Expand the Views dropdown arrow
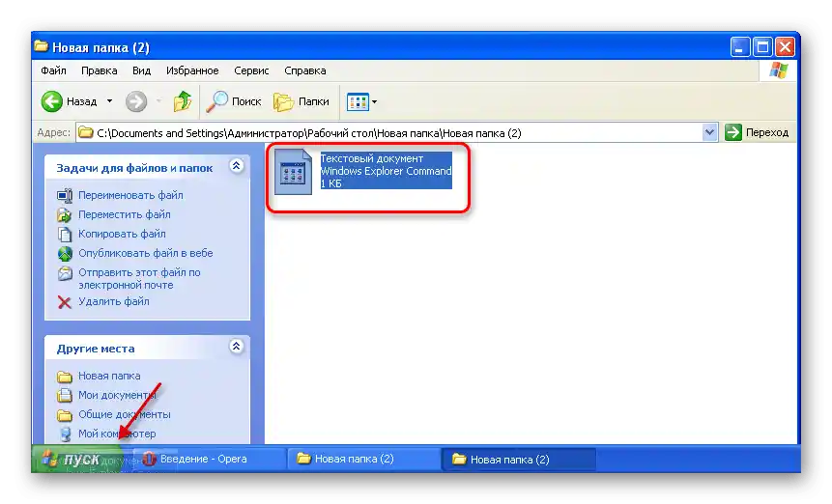Screen dimensions: 832x504 tap(374, 101)
